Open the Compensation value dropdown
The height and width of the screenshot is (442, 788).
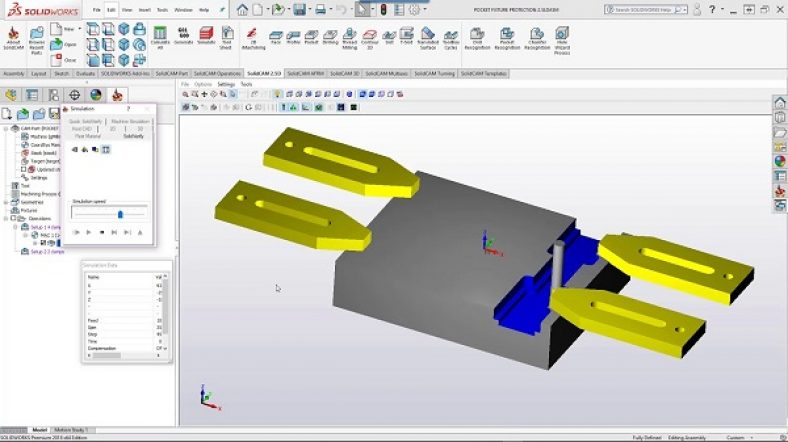[165, 348]
